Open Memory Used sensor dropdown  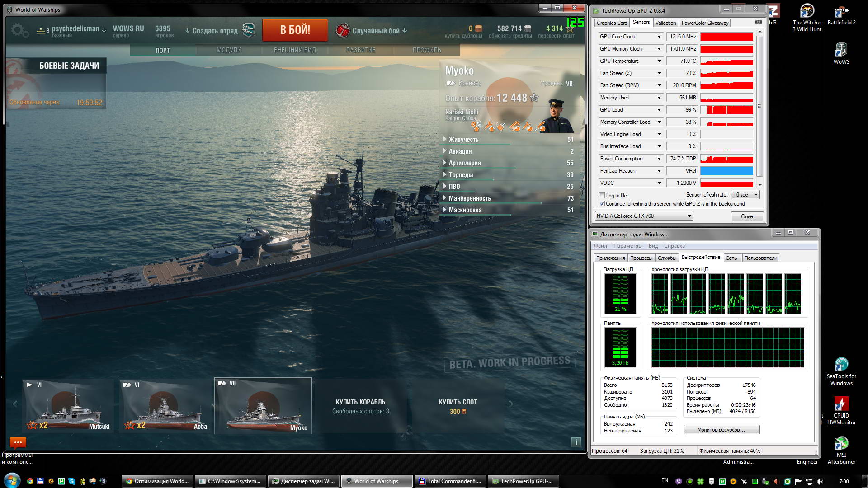click(659, 98)
